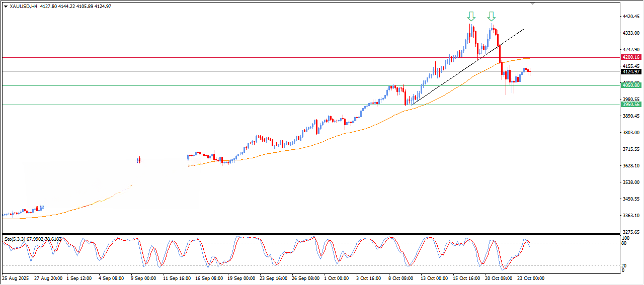The height and width of the screenshot is (285, 644).
Task: Click the 4420.45 price scale value
Action: coord(630,17)
